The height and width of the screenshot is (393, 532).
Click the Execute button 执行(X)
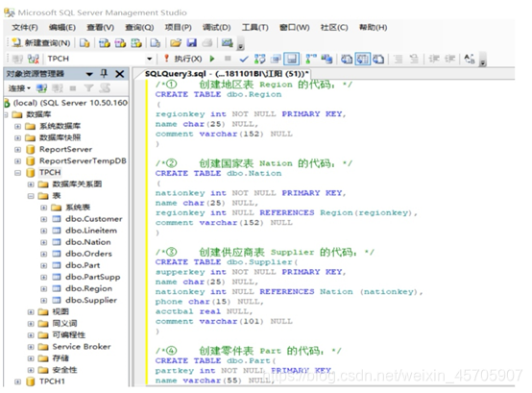coord(183,59)
